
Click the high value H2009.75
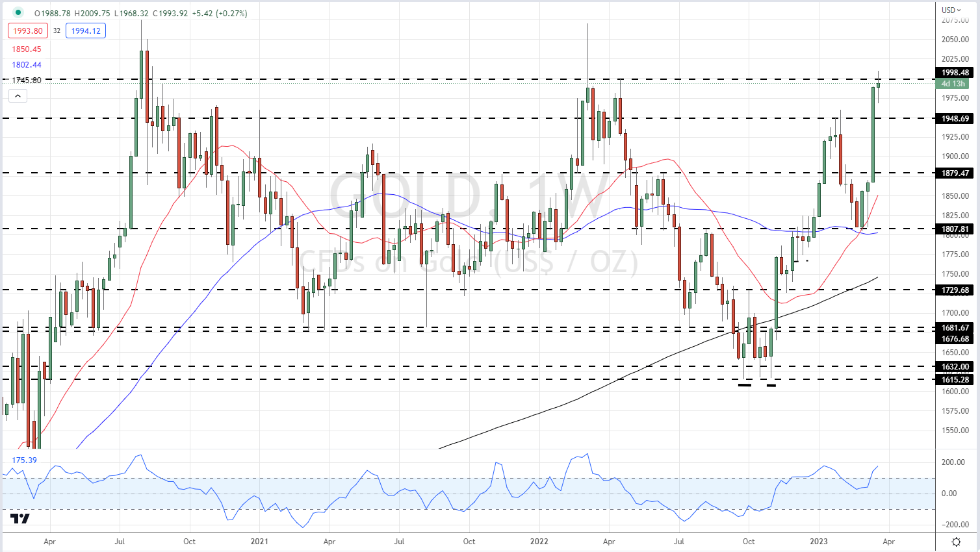point(93,13)
